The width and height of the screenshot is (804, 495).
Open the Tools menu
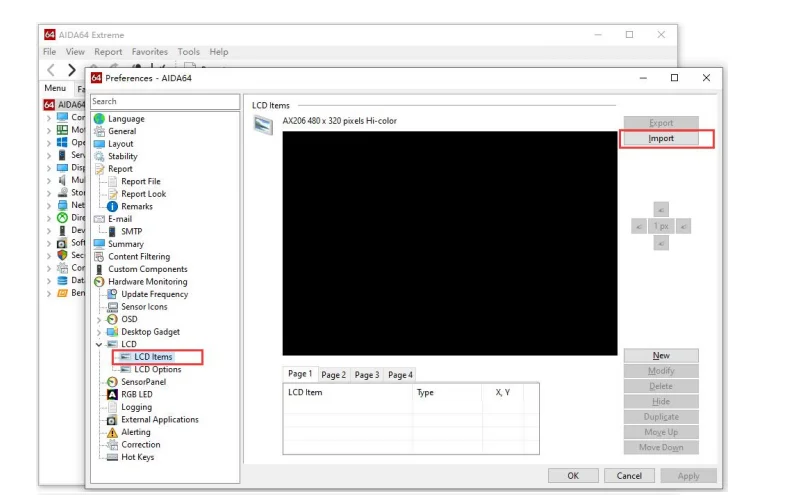tap(189, 52)
